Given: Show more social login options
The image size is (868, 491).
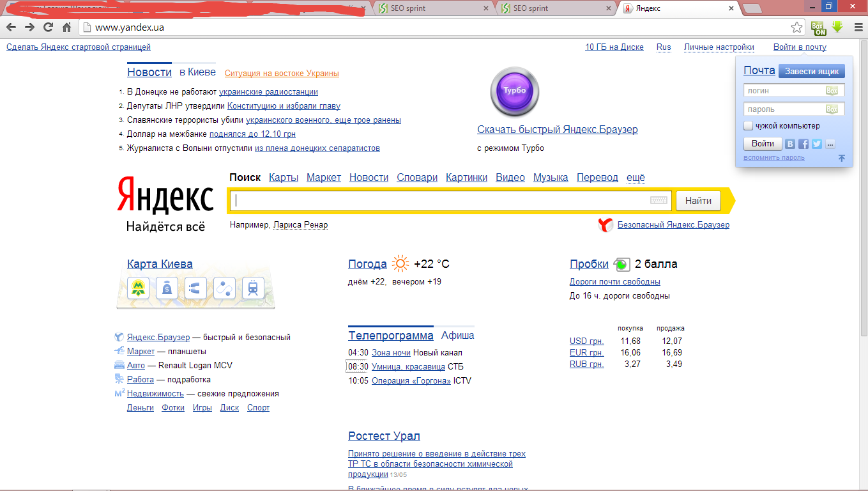Looking at the screenshot, I should [x=830, y=144].
